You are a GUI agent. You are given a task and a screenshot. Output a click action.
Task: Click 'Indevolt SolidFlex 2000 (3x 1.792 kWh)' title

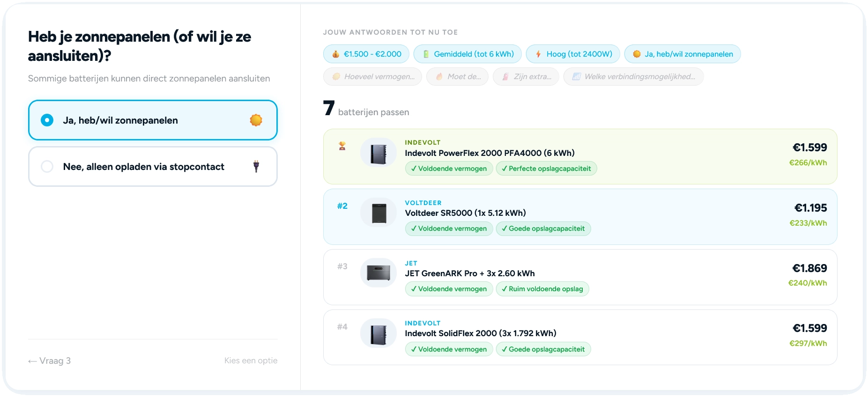tap(481, 333)
